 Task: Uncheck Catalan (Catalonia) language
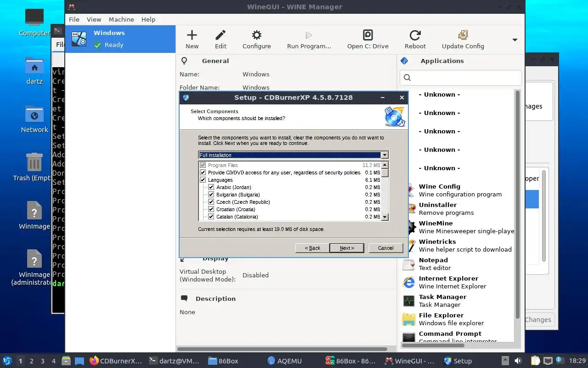(x=211, y=217)
